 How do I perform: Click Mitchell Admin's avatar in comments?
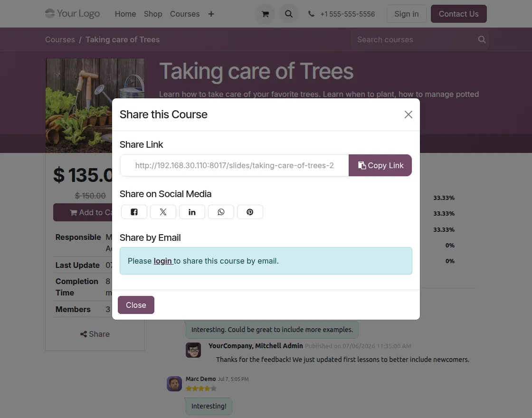tap(193, 350)
